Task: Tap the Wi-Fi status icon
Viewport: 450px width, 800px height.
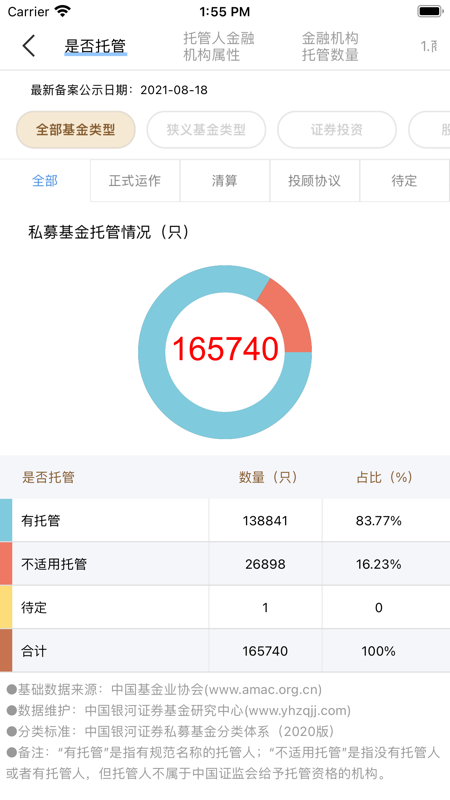Action: tap(63, 11)
